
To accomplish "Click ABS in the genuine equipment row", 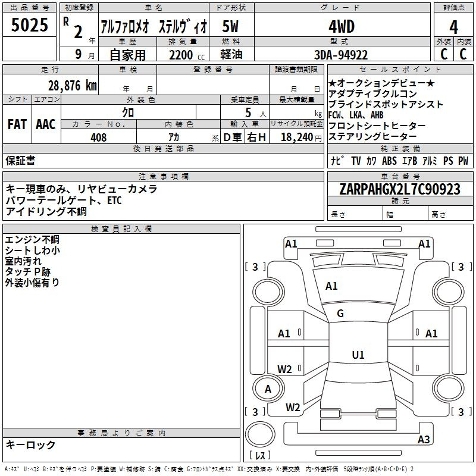I will pyautogui.click(x=389, y=161).
